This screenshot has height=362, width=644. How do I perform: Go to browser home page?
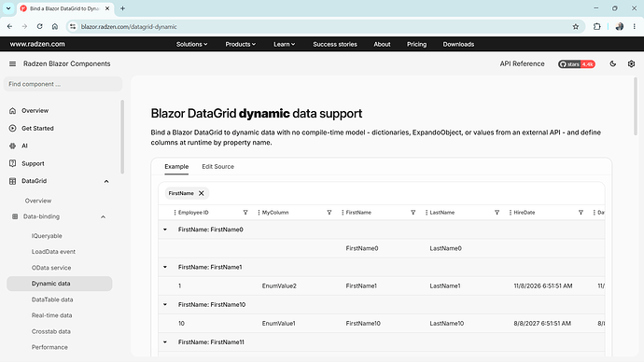pos(55,27)
